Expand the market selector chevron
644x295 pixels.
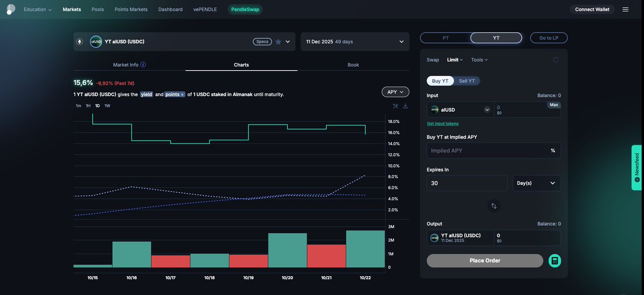point(288,41)
